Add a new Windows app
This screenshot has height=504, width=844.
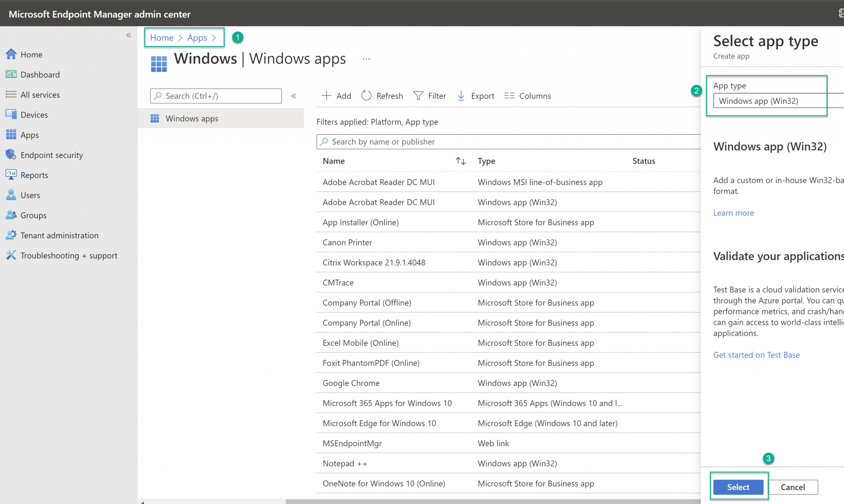point(336,96)
